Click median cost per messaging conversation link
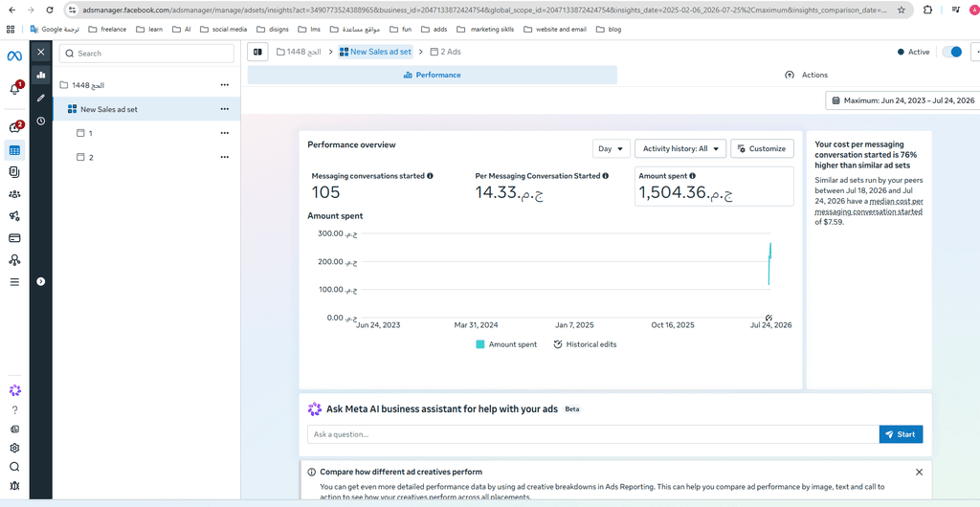This screenshot has width=980, height=507. coord(871,207)
